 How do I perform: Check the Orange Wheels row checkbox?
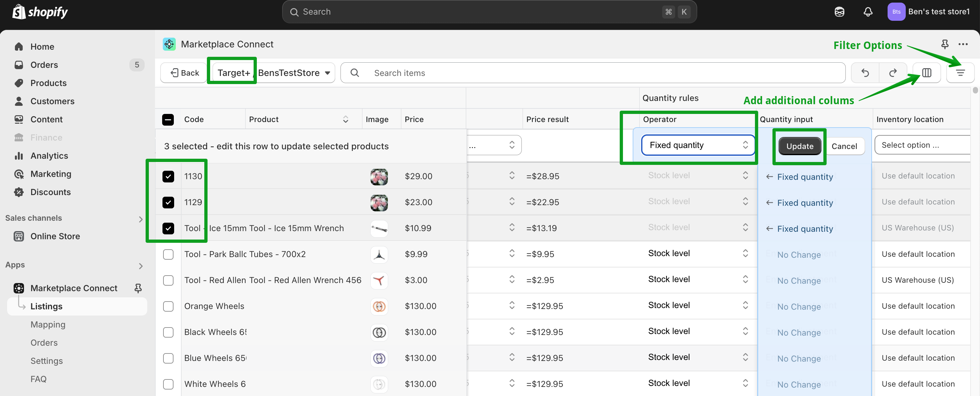point(168,306)
